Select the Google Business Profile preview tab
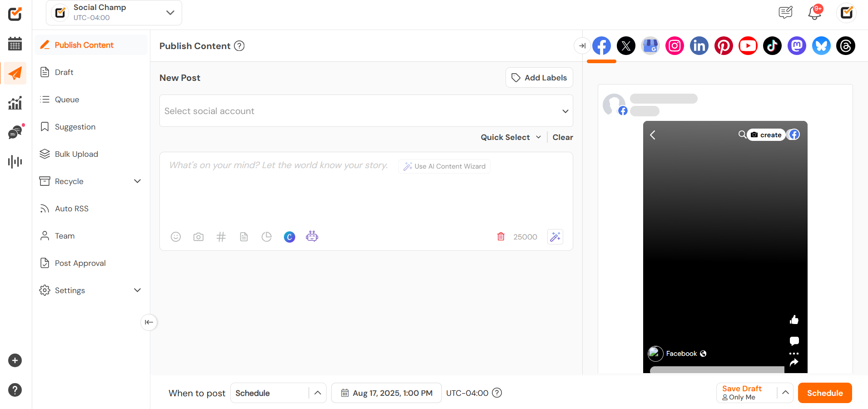868x409 pixels. point(650,46)
